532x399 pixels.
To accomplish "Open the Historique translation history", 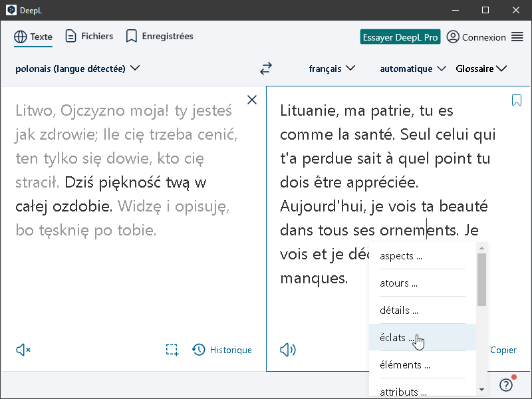I will point(222,350).
